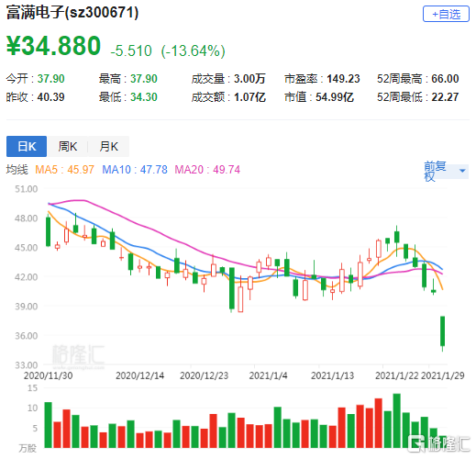Click the 今开 value 37.90
The image size is (476, 459).
click(51, 79)
